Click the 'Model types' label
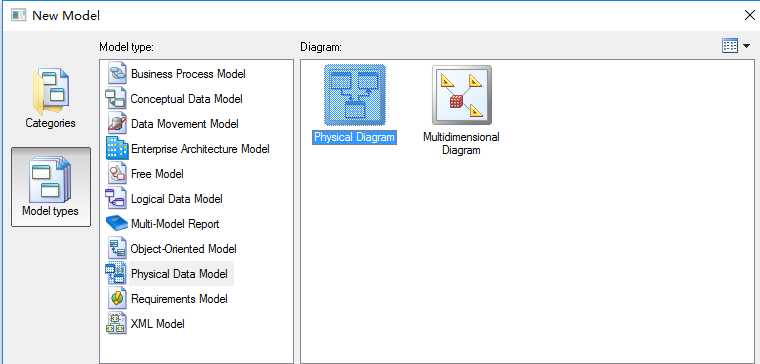The width and height of the screenshot is (760, 364). [50, 211]
